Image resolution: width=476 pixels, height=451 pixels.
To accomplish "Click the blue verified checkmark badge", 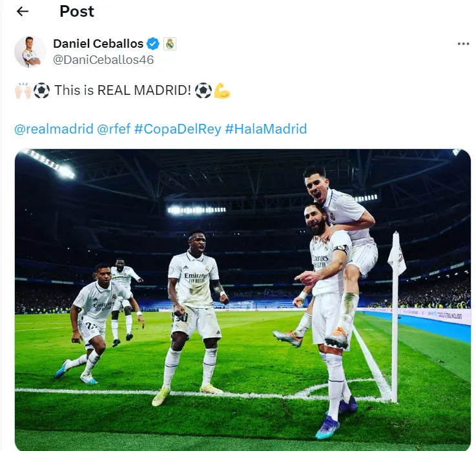I will (152, 44).
